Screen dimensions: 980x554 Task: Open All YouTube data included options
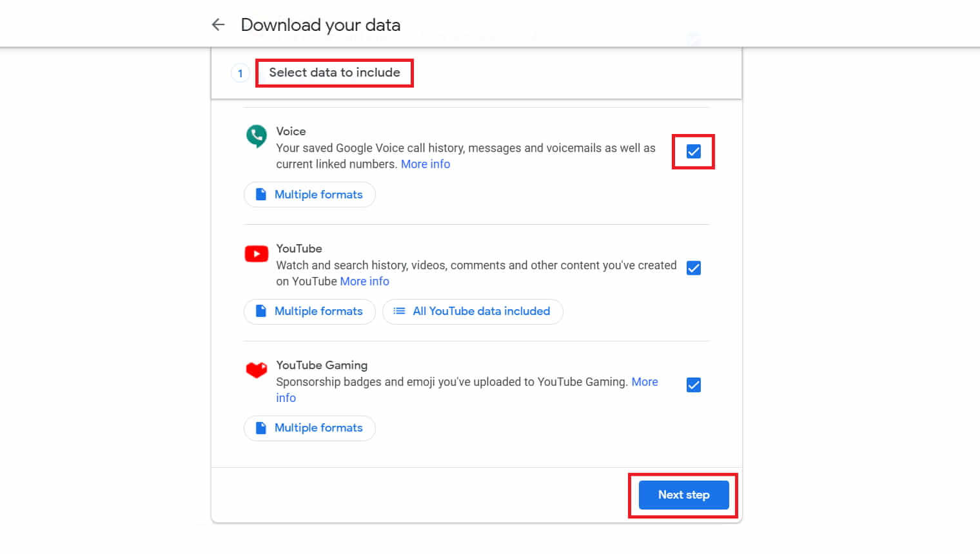[473, 311]
